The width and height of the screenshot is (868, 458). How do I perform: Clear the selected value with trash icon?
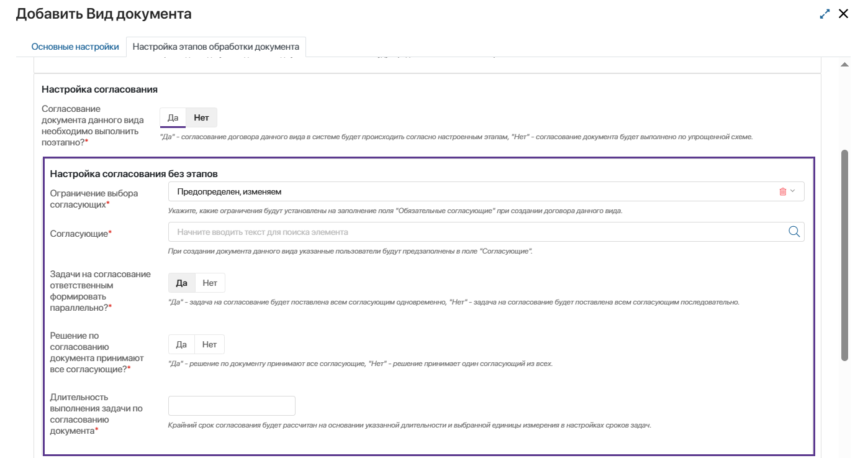[x=782, y=192]
